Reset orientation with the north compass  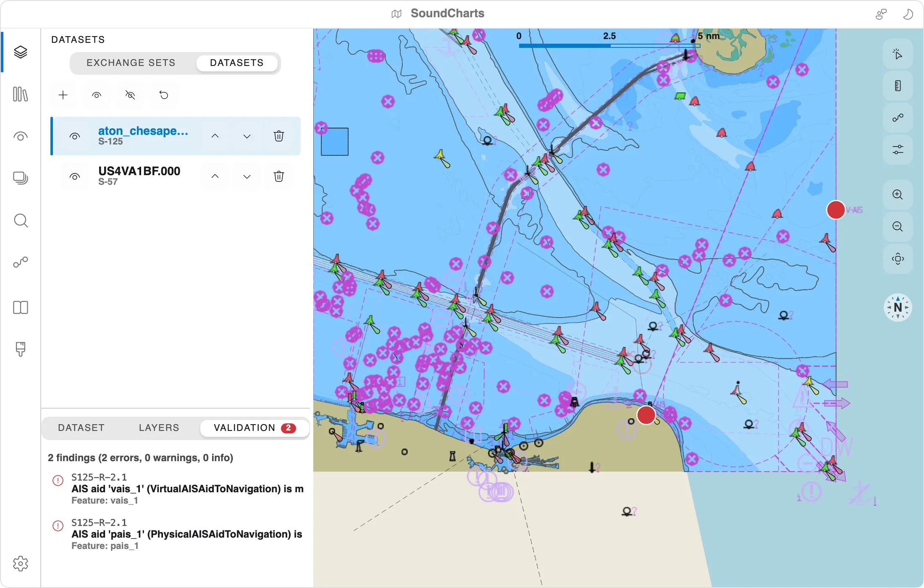point(898,307)
